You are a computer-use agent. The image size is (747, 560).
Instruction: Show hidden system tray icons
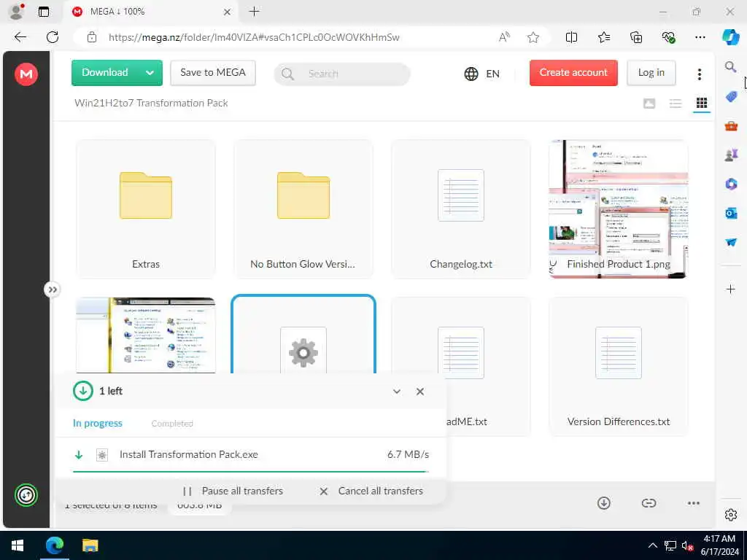click(x=653, y=545)
